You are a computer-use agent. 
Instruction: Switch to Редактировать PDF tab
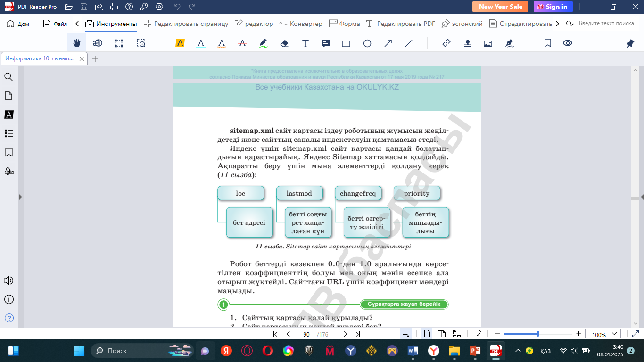401,24
